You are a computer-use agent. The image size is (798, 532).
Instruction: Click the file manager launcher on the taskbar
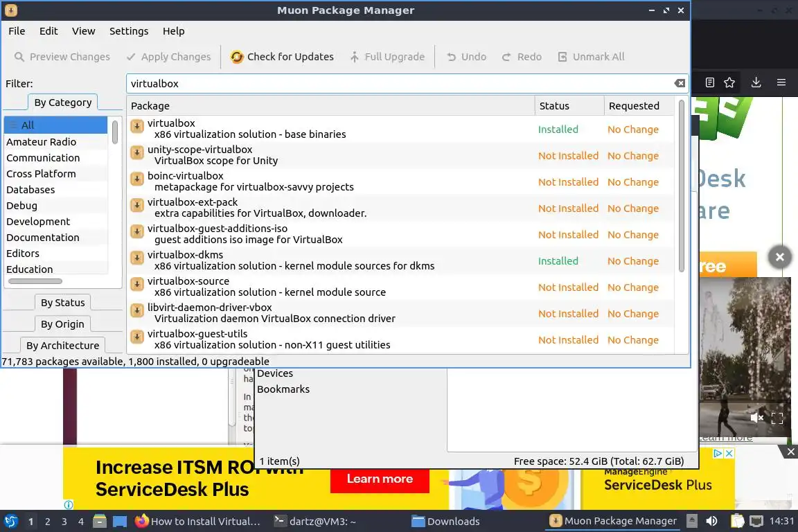[100, 521]
